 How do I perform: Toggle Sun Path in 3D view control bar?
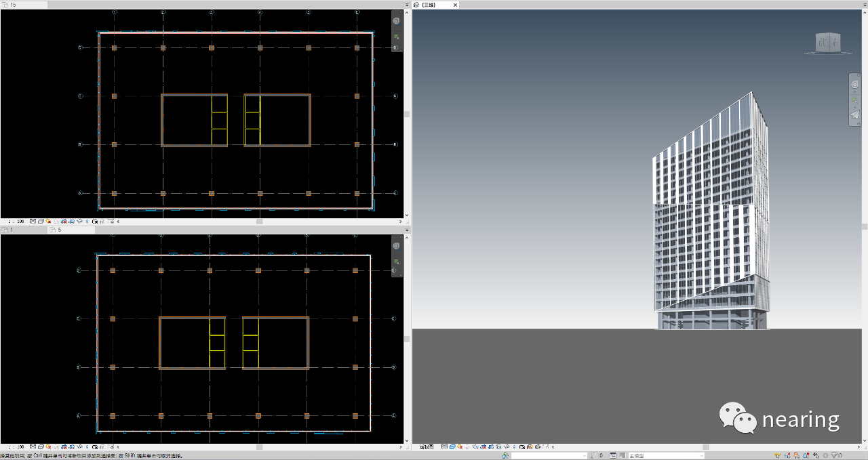(460, 447)
